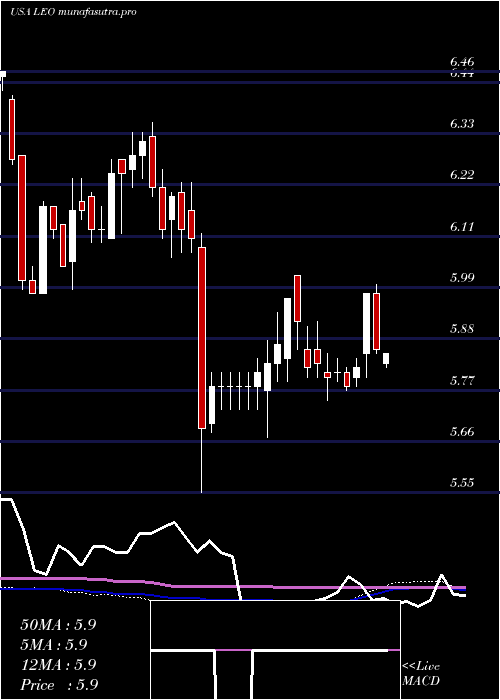The image size is (500, 700).
Task: Select the 5.55 price level label
Action: coord(462,483)
